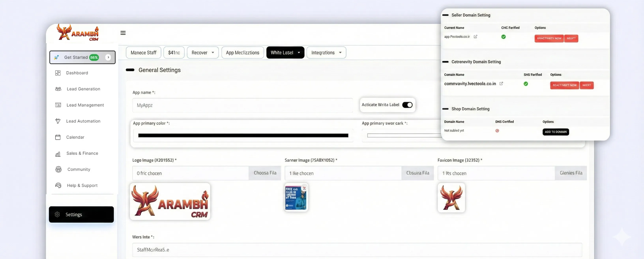Click the Lead Generation people icon

(58, 89)
